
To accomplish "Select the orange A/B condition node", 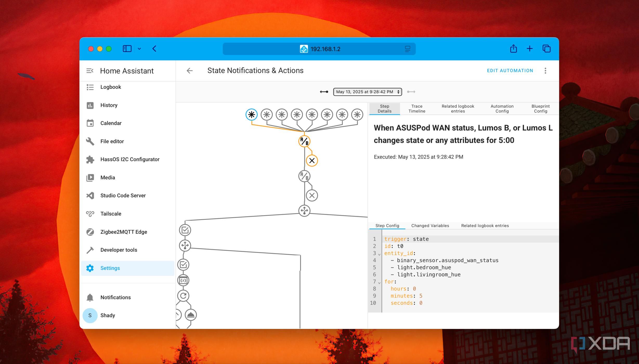I will point(304,141).
